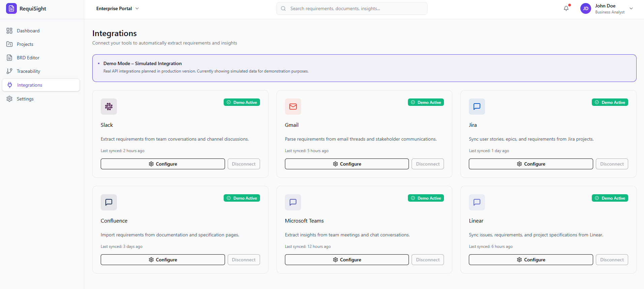Open the BRD Editor
The width and height of the screenshot is (644, 289).
pyautogui.click(x=41, y=58)
